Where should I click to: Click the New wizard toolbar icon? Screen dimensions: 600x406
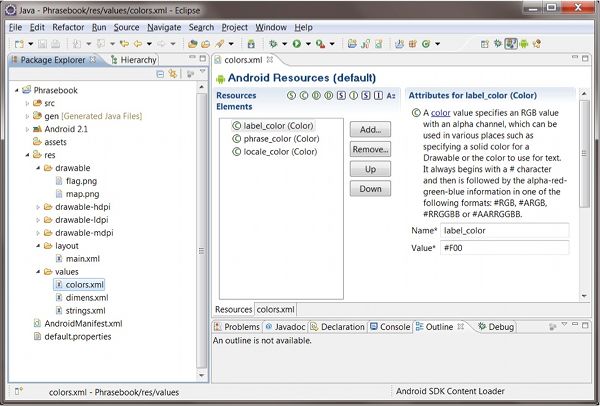(18, 44)
